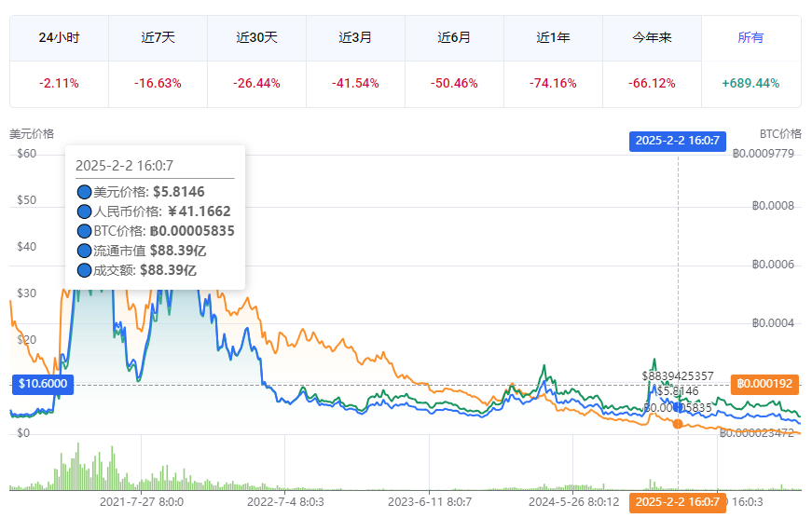The height and width of the screenshot is (518, 812).
Task: Click the +689.44% all-time change value
Action: pyautogui.click(x=750, y=84)
